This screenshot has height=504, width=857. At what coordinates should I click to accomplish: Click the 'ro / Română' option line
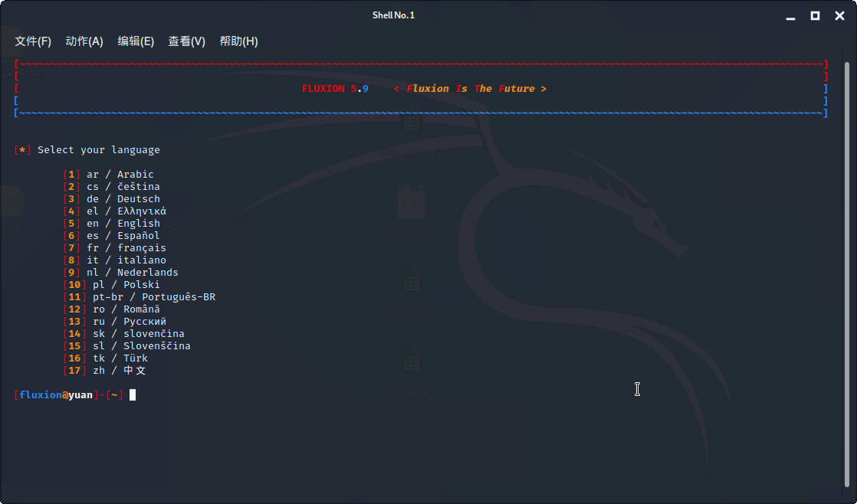click(111, 309)
